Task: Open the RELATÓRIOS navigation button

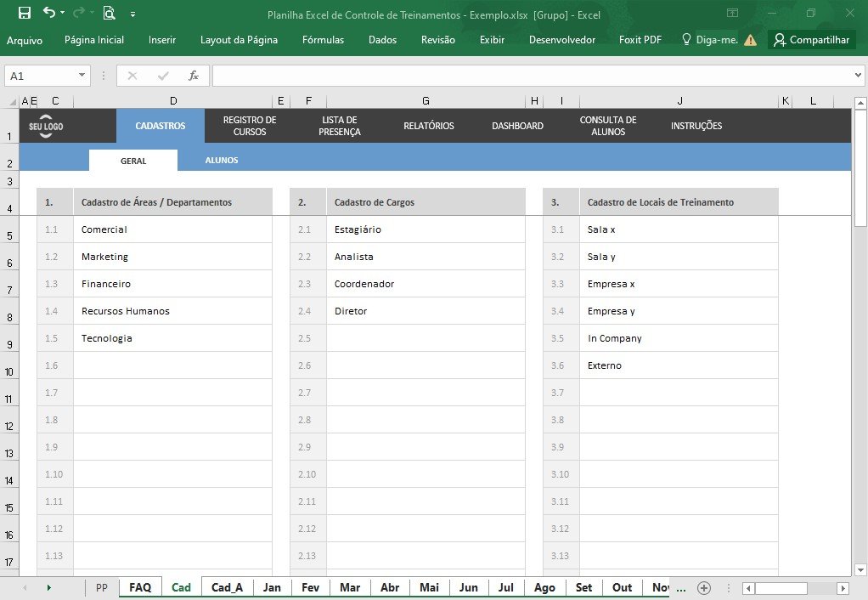Action: (x=429, y=126)
